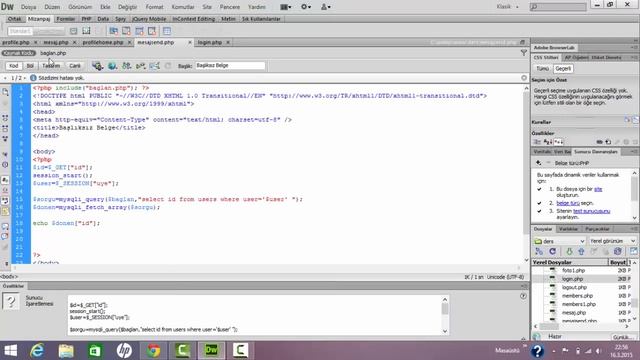640x360 pixels.
Task: Click the Draw AP Div icon
Action: (x=86, y=31)
